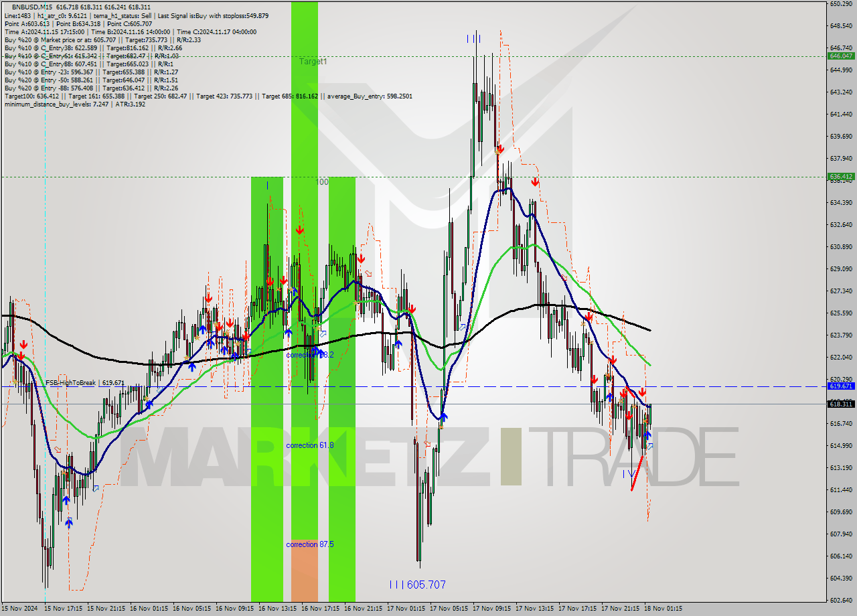Select the green 646.047 price level tag
857x616 pixels.
[841, 56]
